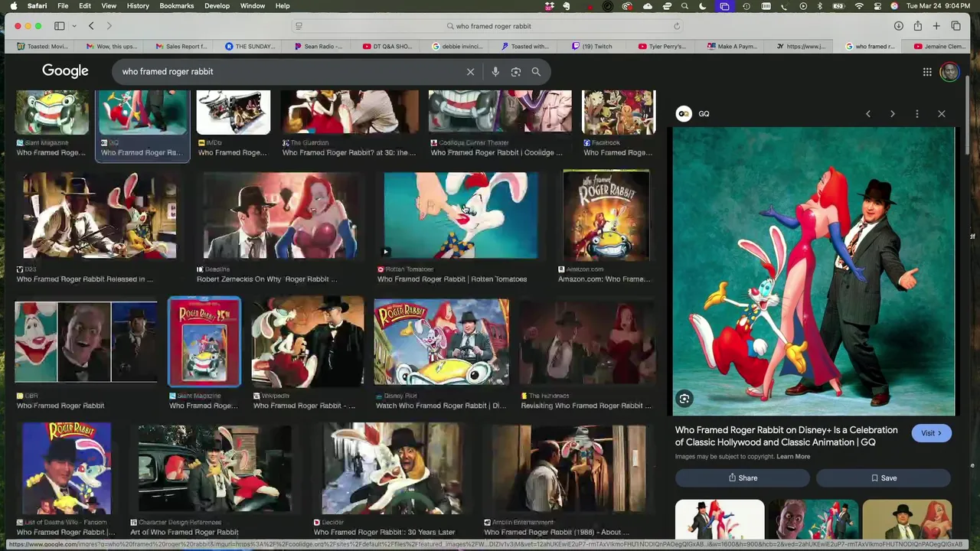Open the Coolidge Corner Theater result
This screenshot has height=551, width=980.
click(x=499, y=112)
